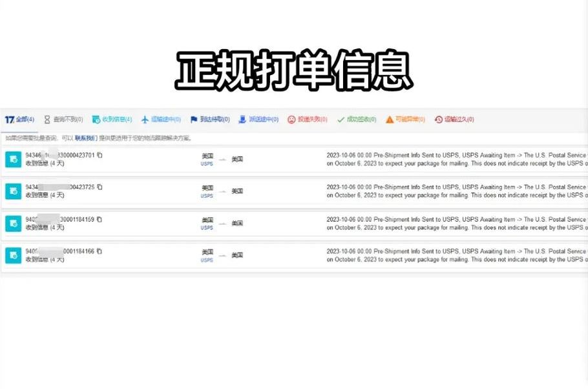Open the 派送途中(0) out-for-delivery tab
The width and height of the screenshot is (588, 389).
click(x=258, y=120)
